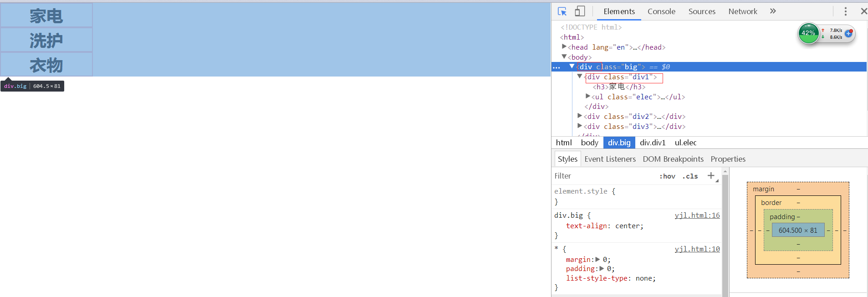Close the DevTools panel
The height and width of the screenshot is (297, 868).
(x=863, y=11)
